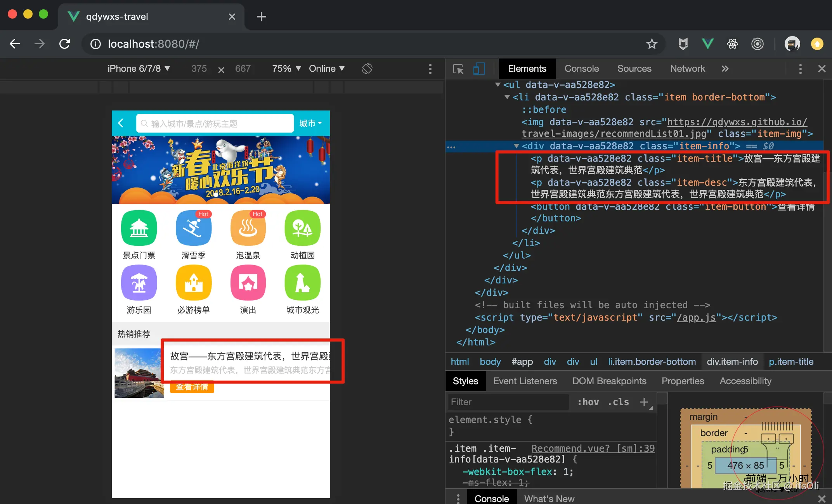Image resolution: width=832 pixels, height=504 pixels.
Task: Click the rotate device orientation icon
Action: pos(367,69)
